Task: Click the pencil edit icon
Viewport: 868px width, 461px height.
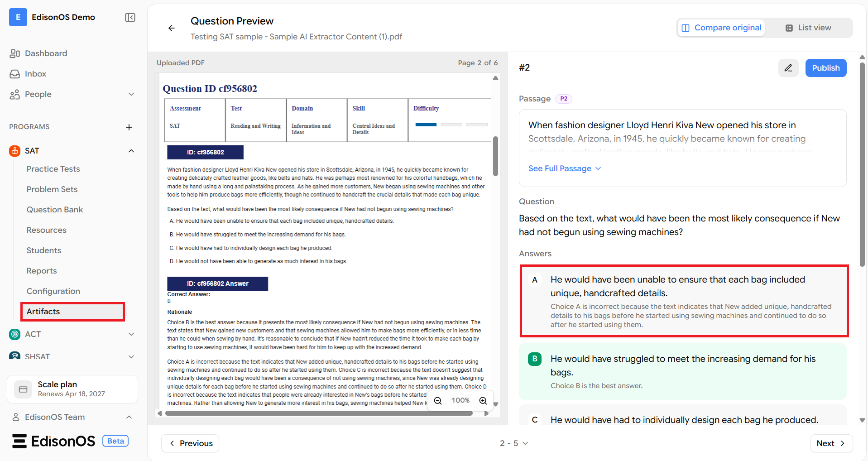Action: (x=788, y=68)
